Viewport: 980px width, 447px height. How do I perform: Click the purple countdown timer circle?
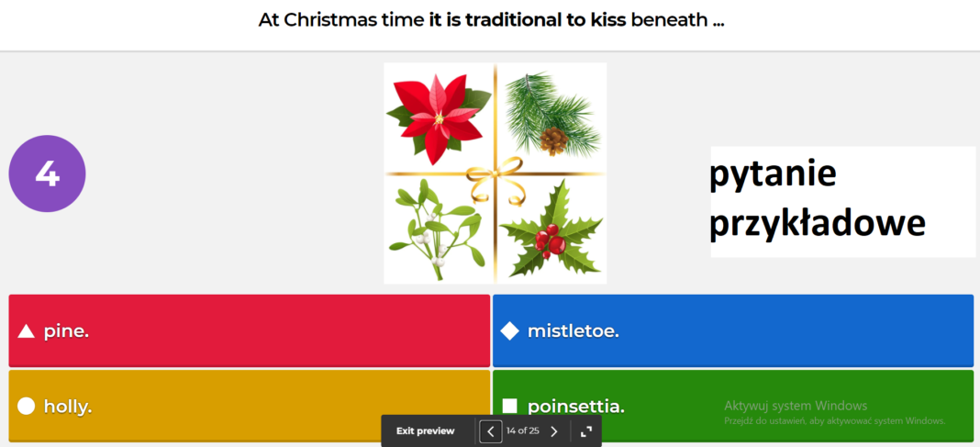click(x=47, y=173)
